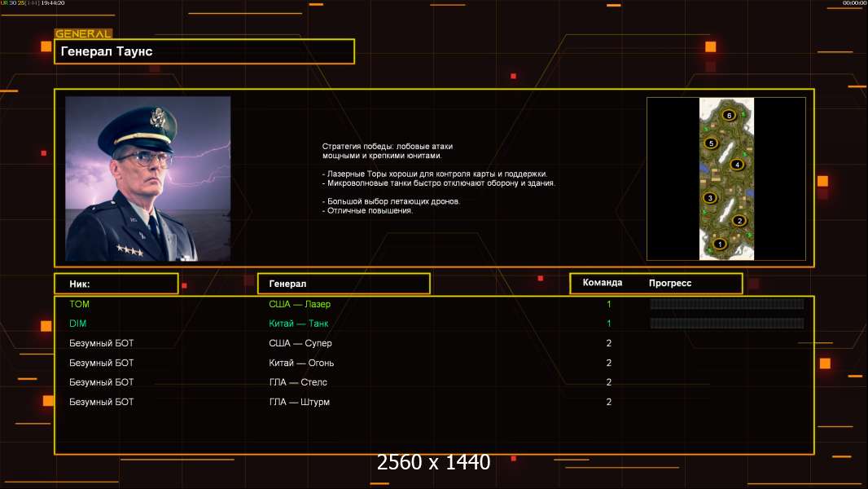This screenshot has width=868, height=489.
Task: Click start position marker 6 on map
Action: tap(729, 115)
